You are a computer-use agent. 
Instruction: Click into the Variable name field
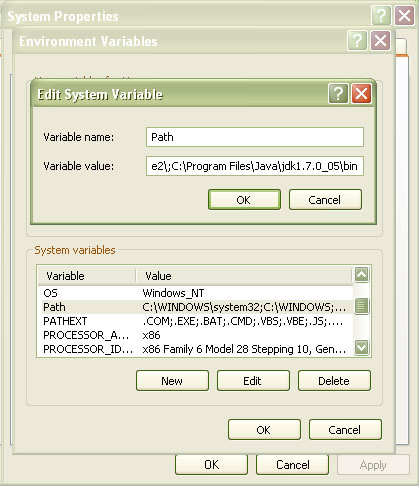click(255, 137)
